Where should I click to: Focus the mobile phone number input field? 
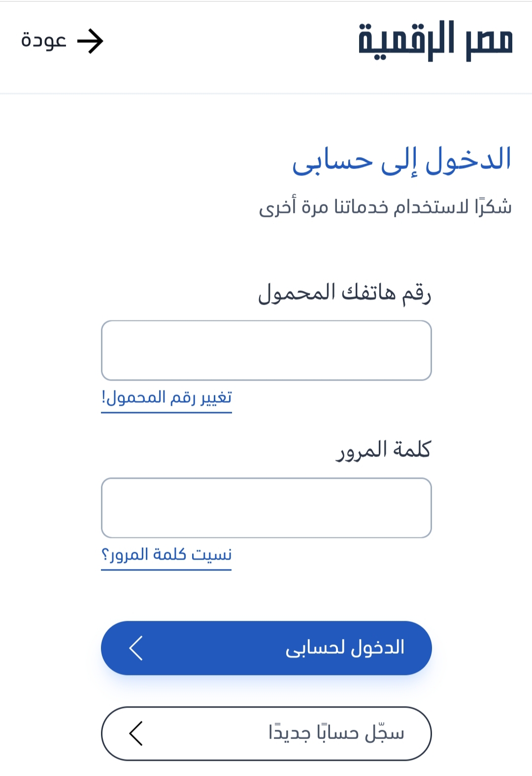[x=266, y=351]
